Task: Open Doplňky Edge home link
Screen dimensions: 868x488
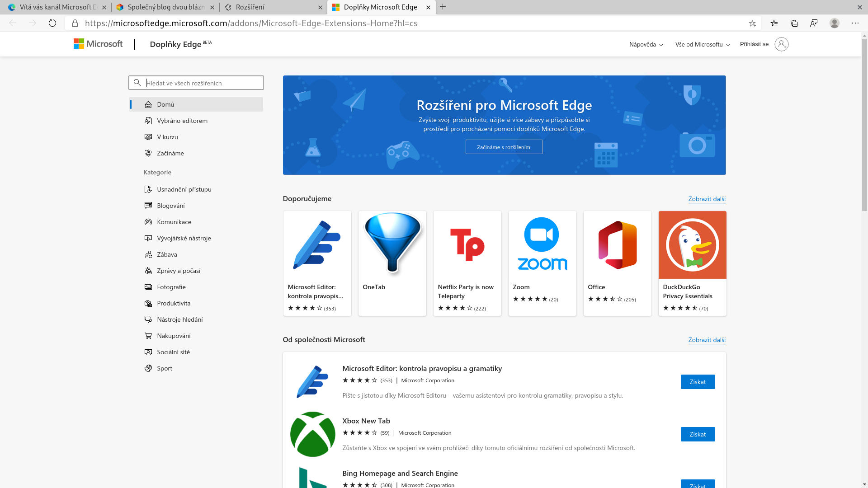Action: point(180,44)
